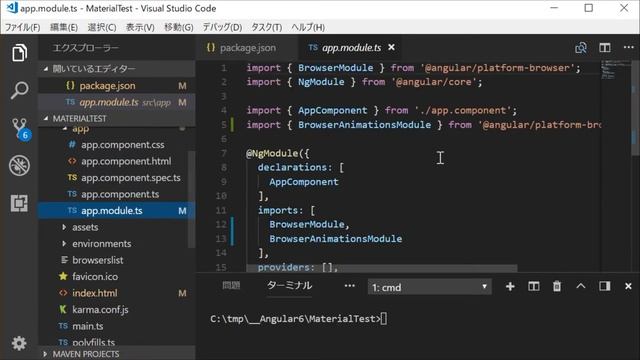
Task: Open app.component.css file
Action: point(122,145)
